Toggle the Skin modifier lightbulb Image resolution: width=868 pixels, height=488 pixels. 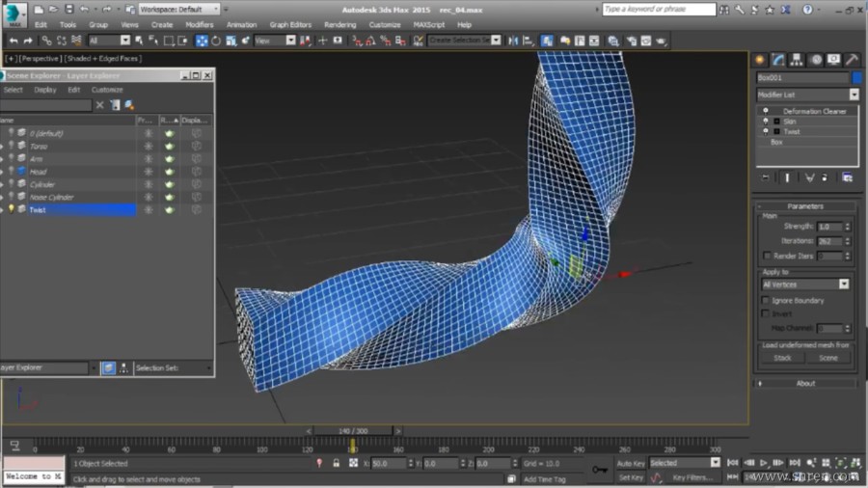click(766, 122)
